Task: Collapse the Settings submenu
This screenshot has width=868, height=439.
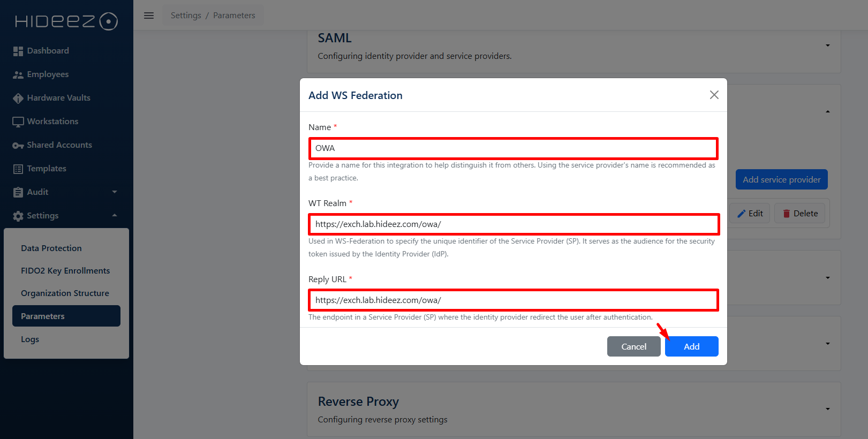Action: pos(115,216)
